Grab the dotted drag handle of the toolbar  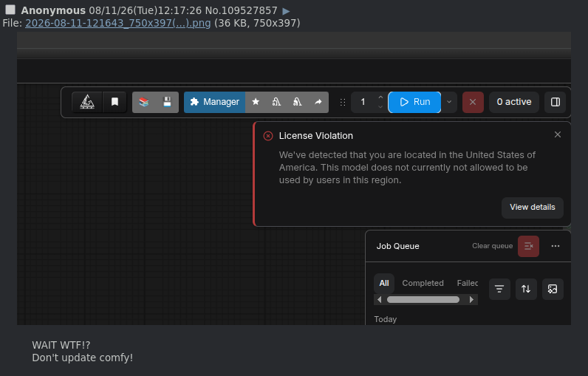click(342, 103)
